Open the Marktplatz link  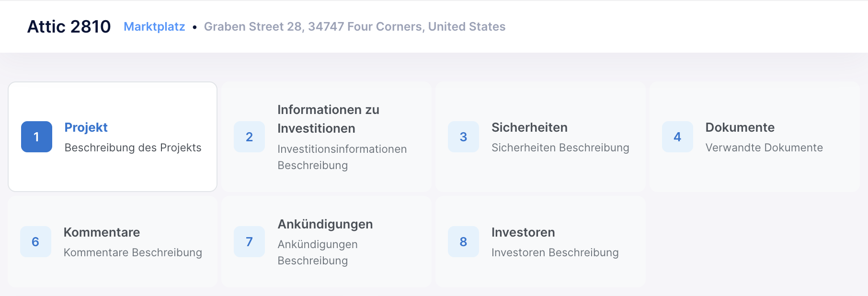pos(154,26)
